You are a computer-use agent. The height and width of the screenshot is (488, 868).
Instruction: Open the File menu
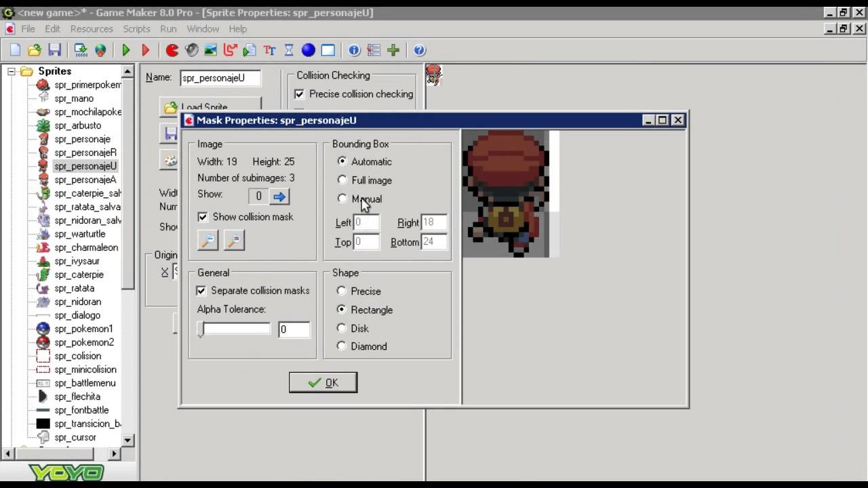[x=28, y=29]
